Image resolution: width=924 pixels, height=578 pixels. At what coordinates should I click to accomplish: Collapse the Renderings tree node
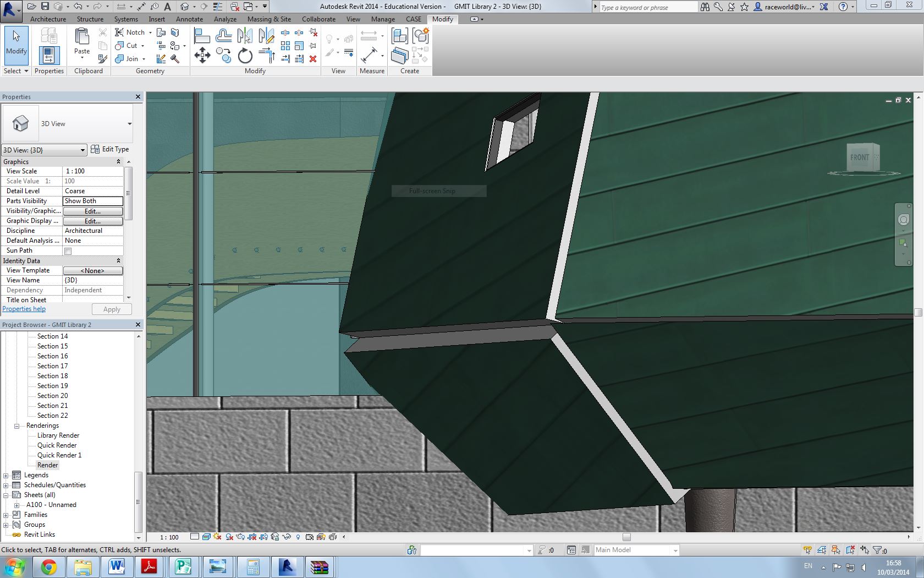click(16, 426)
